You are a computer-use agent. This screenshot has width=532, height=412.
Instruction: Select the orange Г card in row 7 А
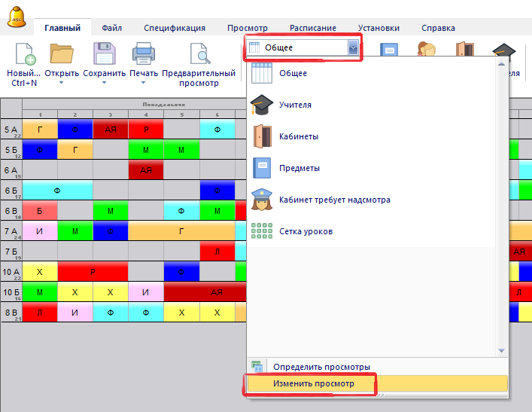(181, 231)
